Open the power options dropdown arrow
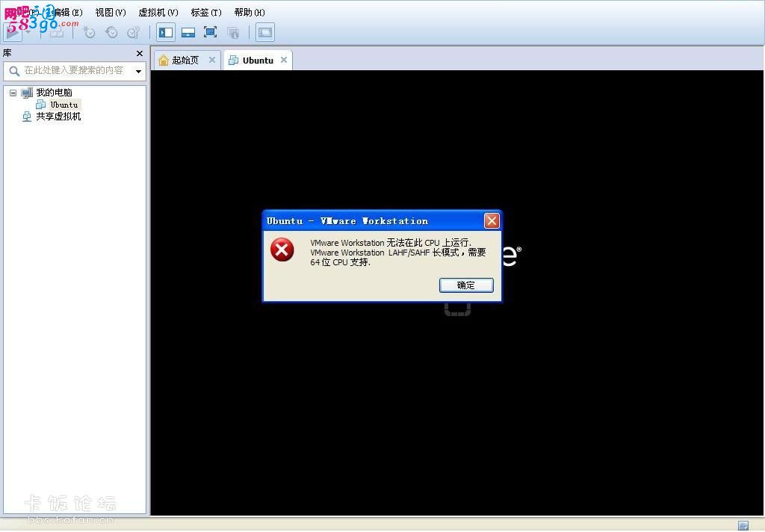The height and width of the screenshot is (532, 765). [28, 32]
